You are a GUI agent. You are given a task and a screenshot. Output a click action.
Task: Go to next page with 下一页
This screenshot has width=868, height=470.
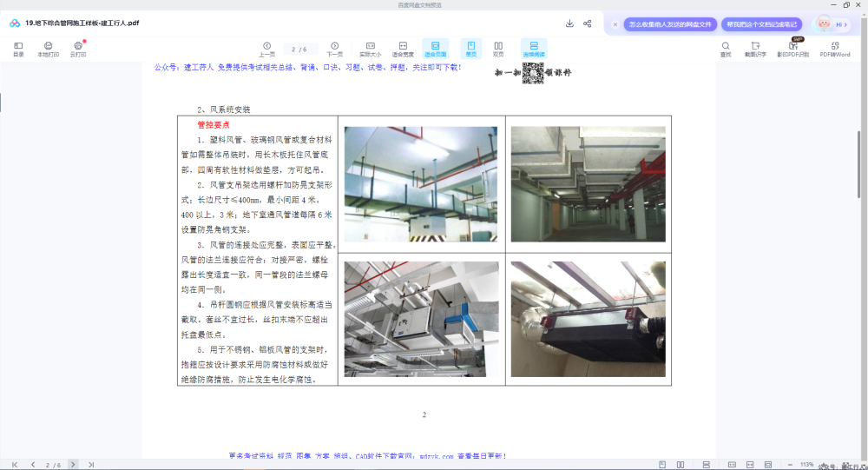[x=334, y=49]
